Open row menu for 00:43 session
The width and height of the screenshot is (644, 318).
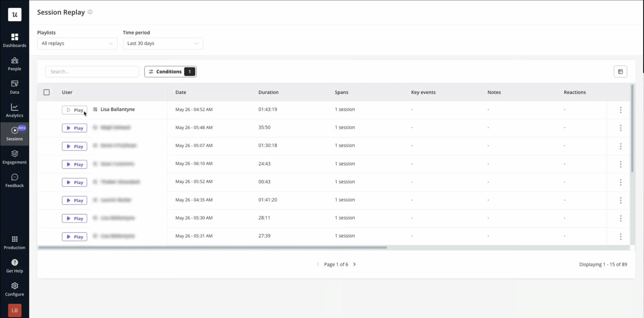(x=621, y=182)
